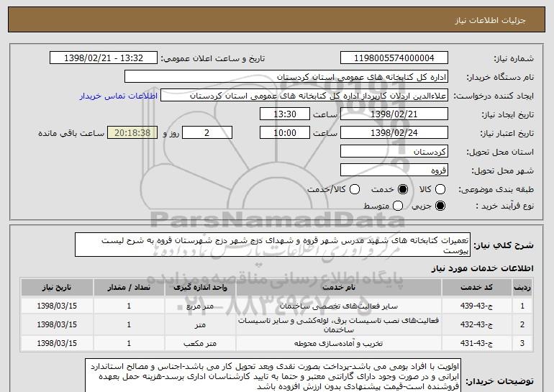The height and width of the screenshot is (392, 554).
Task: Choose the جزیی purchase type radio
Action: coord(440,206)
